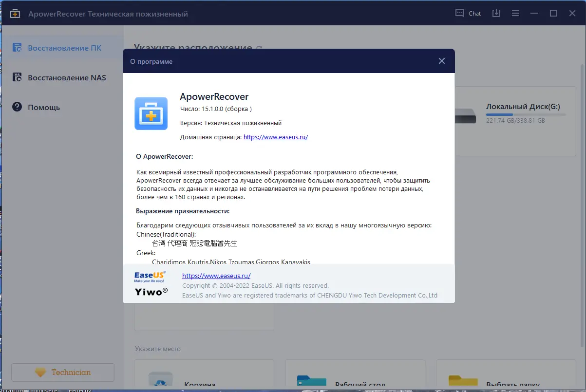Click the Yiwo trademark logo

150,291
